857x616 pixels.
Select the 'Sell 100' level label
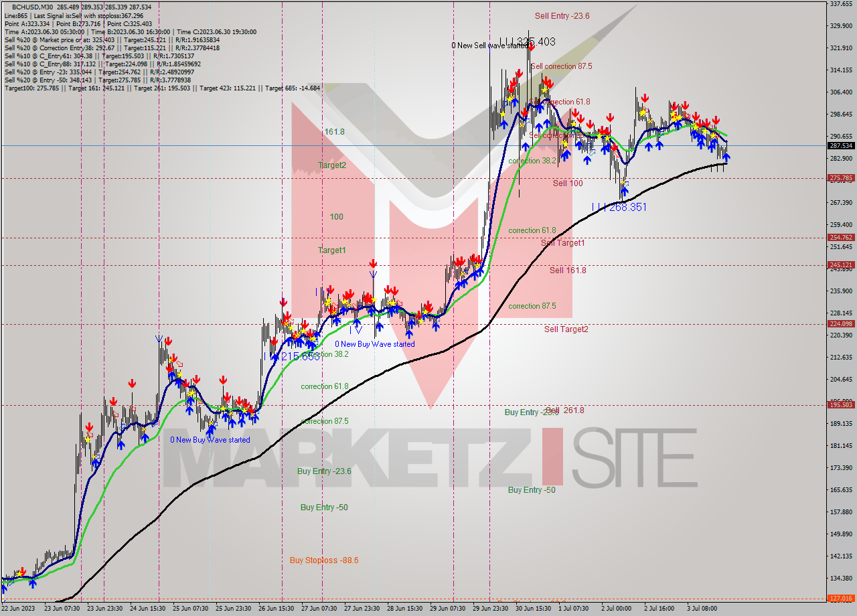click(568, 183)
